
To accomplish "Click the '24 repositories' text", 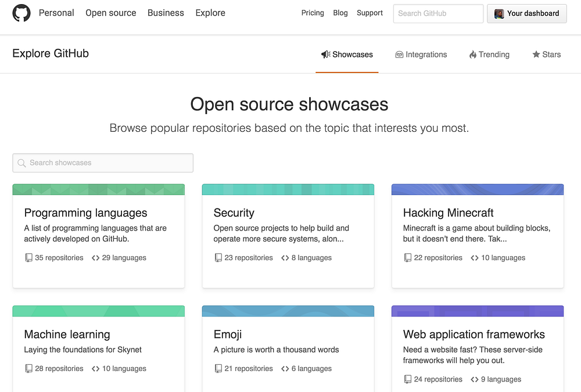I will [x=438, y=379].
